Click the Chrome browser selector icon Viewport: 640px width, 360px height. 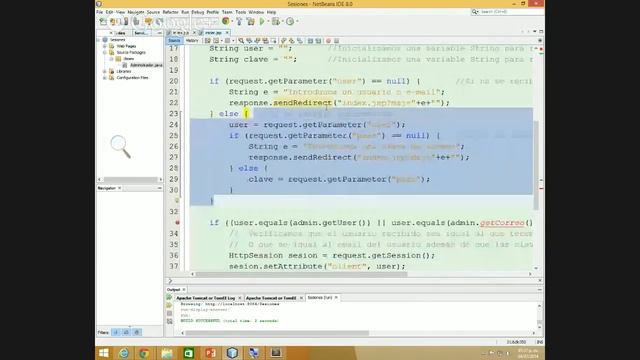click(x=225, y=21)
